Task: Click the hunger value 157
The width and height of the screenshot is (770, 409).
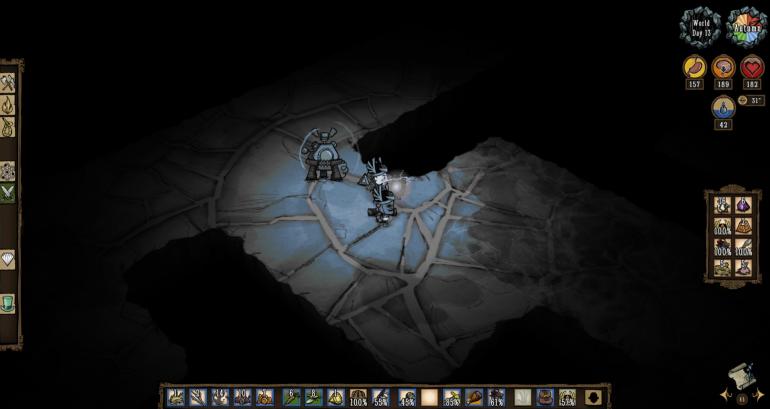Action: 694,84
